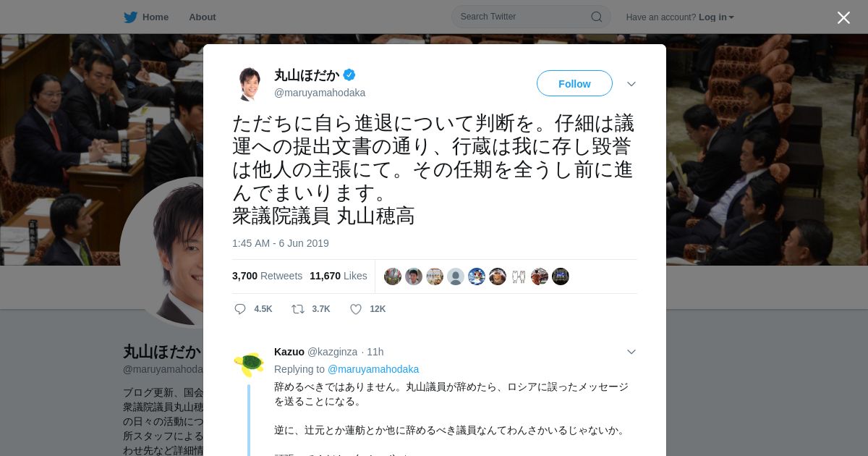Go to the About page
The height and width of the screenshot is (456, 868).
coord(203,17)
